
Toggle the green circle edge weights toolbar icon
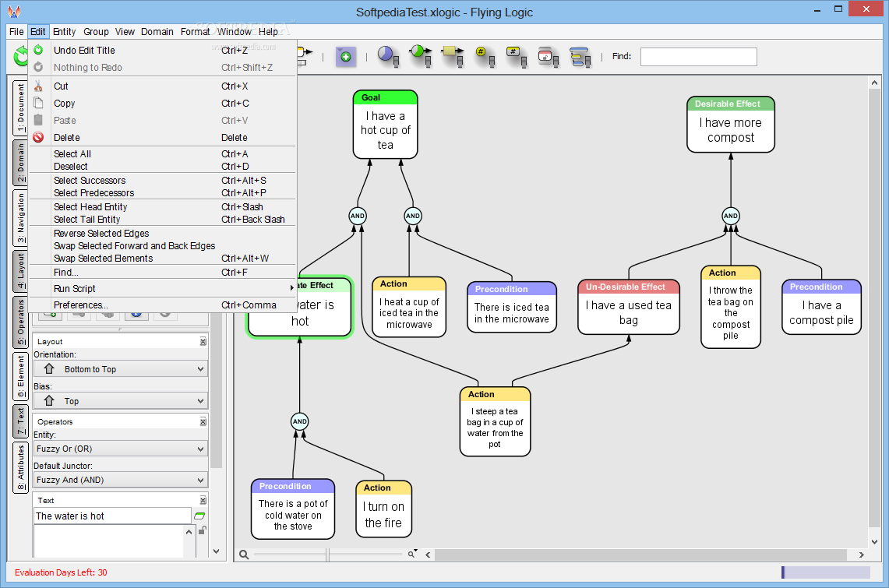point(421,56)
